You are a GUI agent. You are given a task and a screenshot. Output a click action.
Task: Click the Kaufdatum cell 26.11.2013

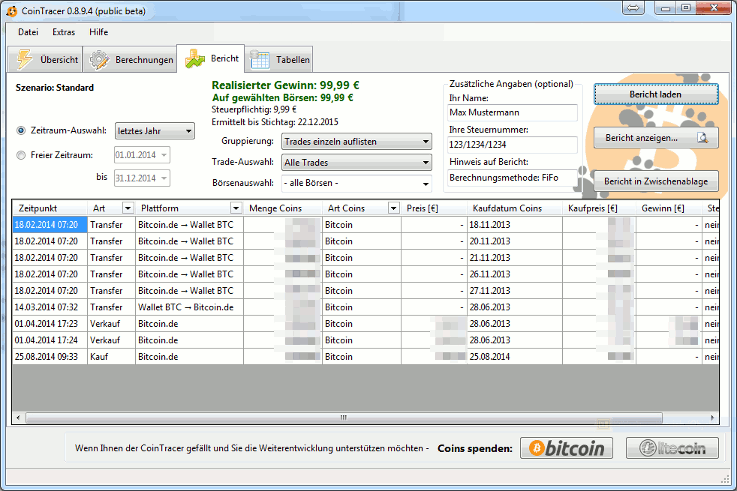point(515,274)
